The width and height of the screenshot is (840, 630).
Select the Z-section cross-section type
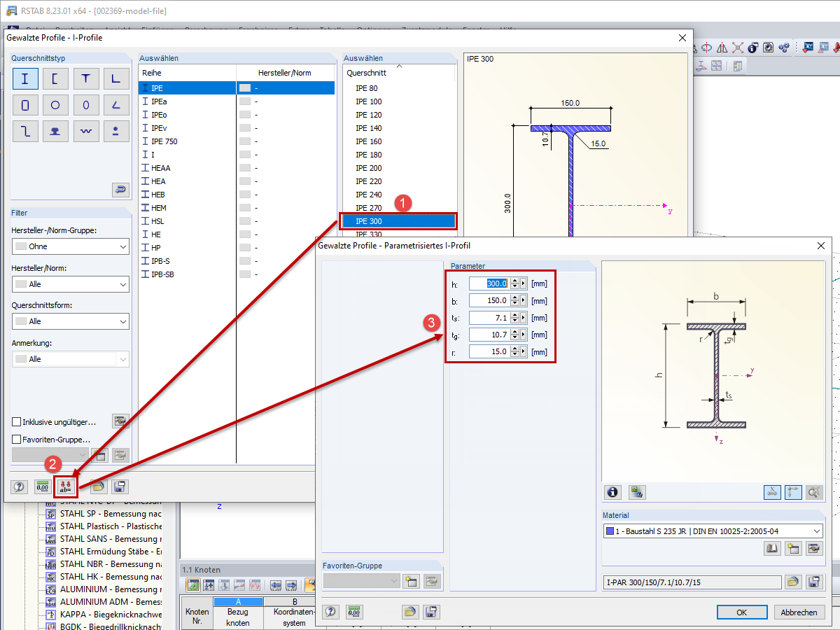point(25,132)
